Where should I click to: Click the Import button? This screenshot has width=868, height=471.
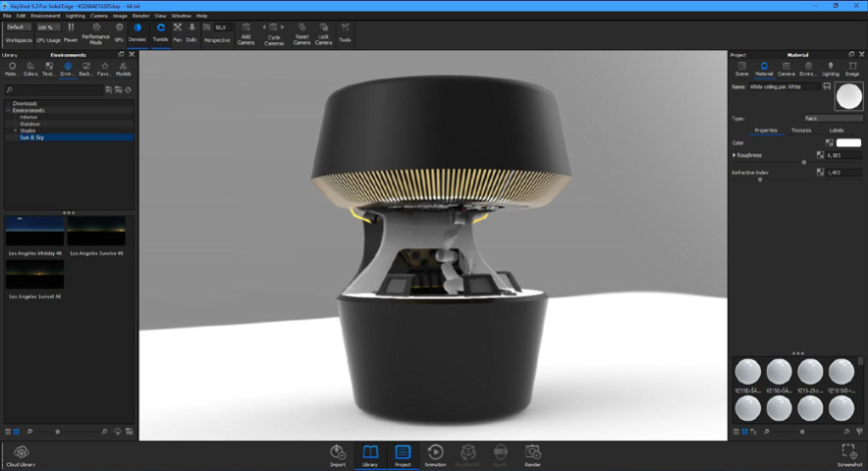coord(338,456)
